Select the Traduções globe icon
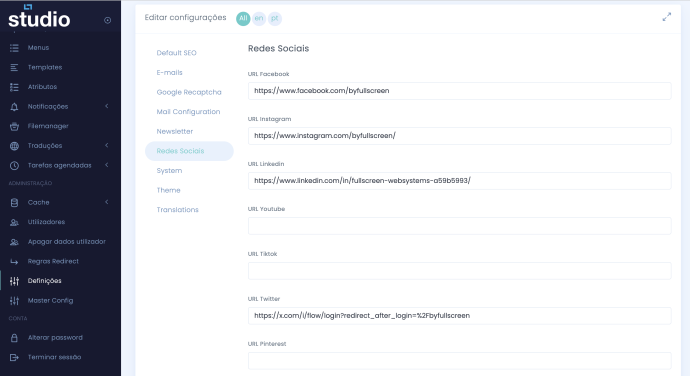 click(15, 146)
